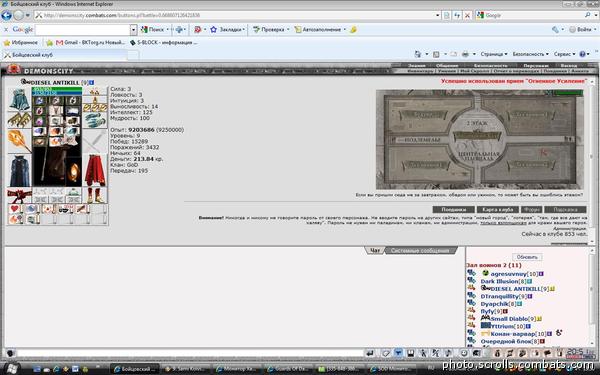Expand the Google toolbar search dropdown

pos(133,29)
